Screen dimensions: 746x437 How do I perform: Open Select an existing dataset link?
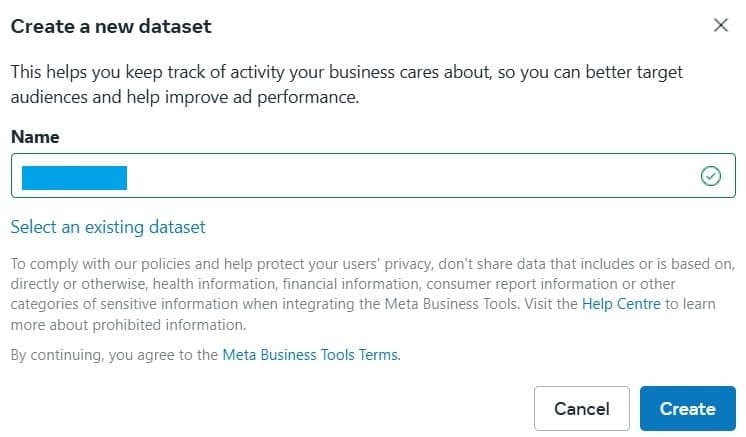(x=108, y=227)
